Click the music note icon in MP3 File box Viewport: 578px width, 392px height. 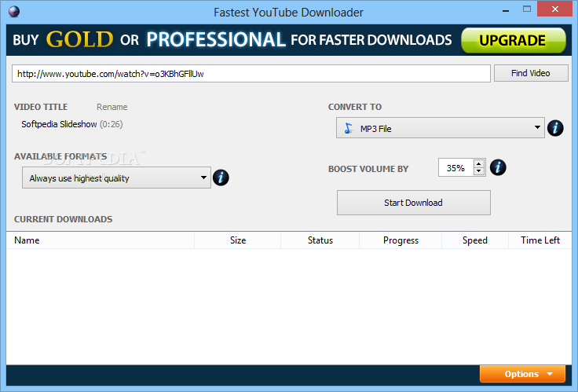(349, 128)
